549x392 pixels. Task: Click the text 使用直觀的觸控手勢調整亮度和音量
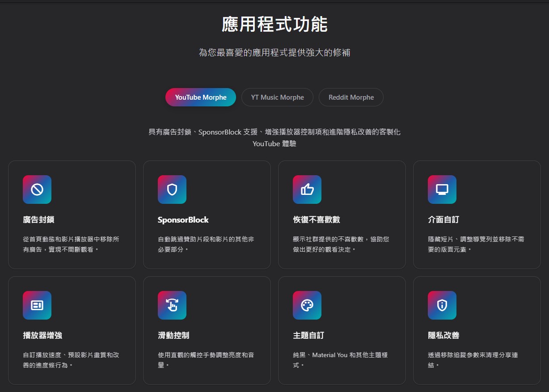click(206, 360)
